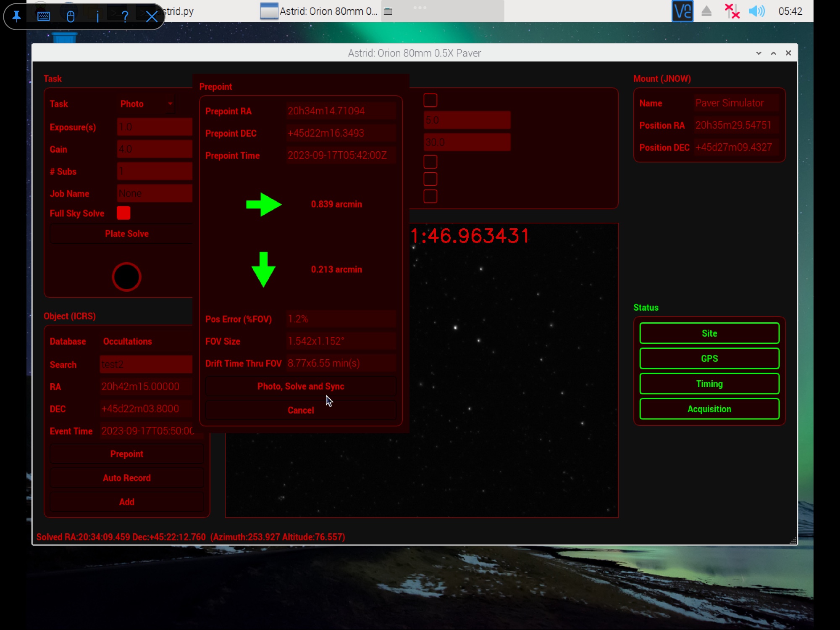Click the volume speaker icon
Image resolution: width=840 pixels, height=630 pixels.
click(756, 11)
